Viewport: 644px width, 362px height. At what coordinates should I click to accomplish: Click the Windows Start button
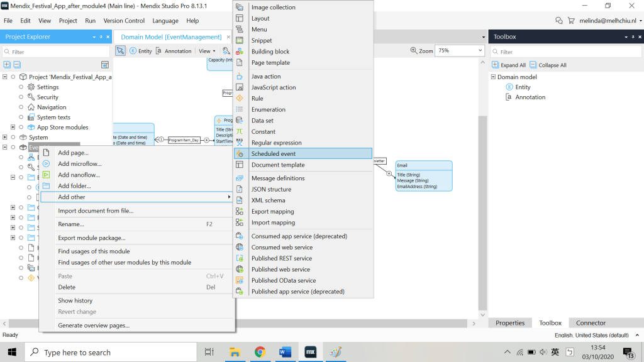13,352
